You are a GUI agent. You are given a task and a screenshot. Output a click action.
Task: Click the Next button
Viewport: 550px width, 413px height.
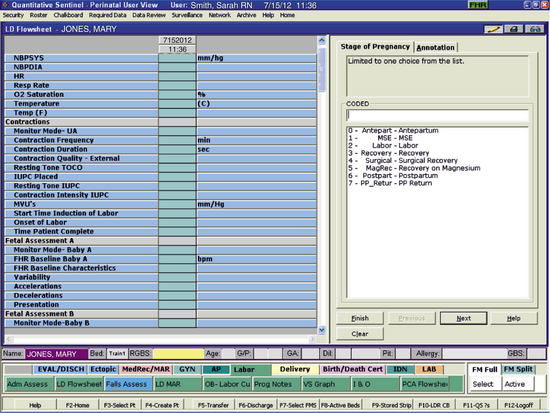(464, 318)
